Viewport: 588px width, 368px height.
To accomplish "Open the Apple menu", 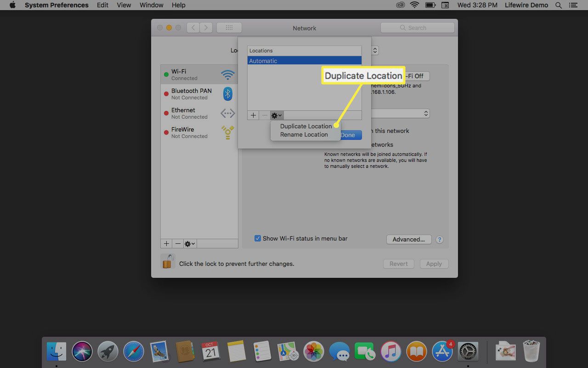I will (12, 5).
